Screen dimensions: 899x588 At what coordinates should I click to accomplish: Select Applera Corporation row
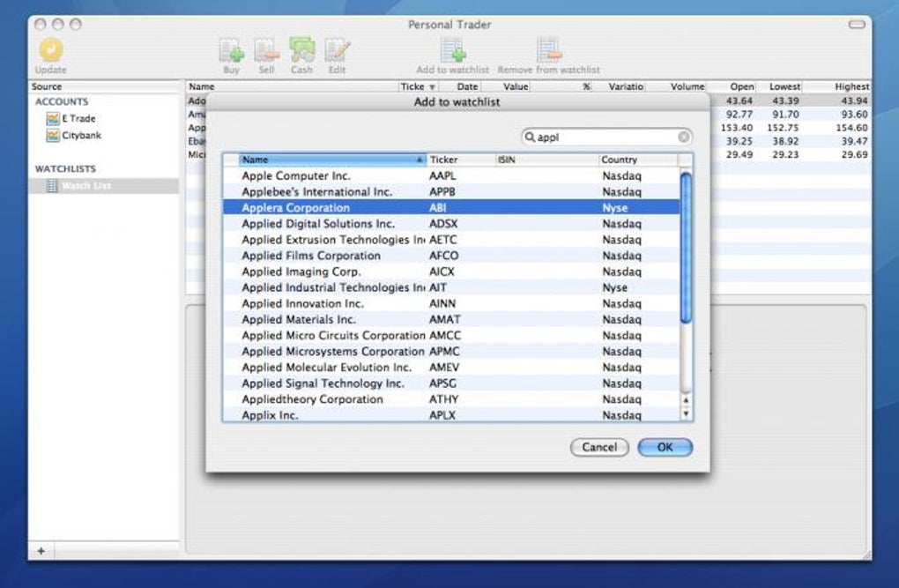(450, 208)
